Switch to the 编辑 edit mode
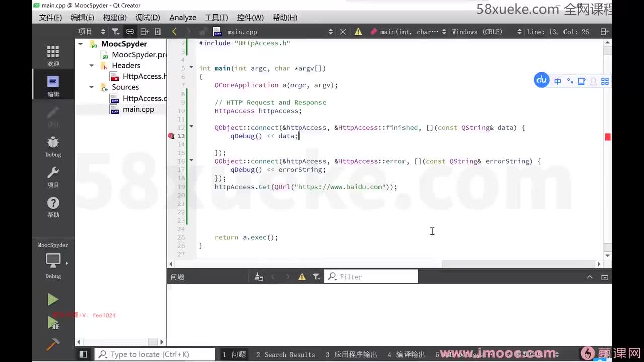The image size is (644, 362). point(53,86)
